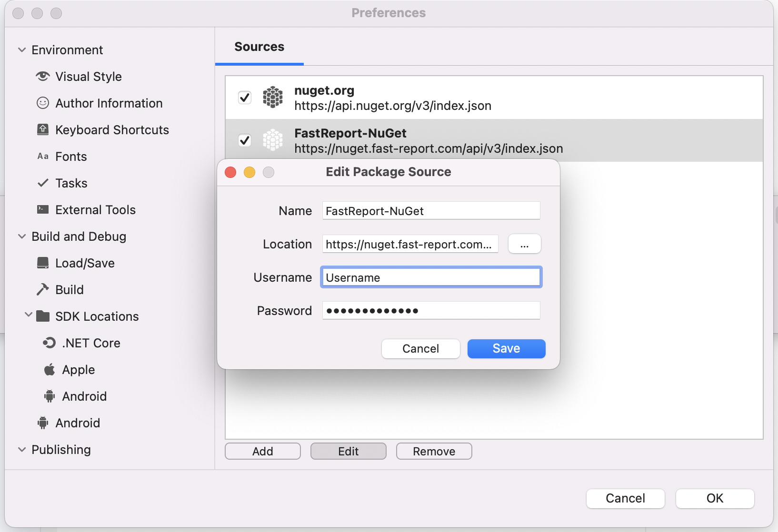This screenshot has height=532, width=778.
Task: Select .NET Core SDK location
Action: click(91, 343)
